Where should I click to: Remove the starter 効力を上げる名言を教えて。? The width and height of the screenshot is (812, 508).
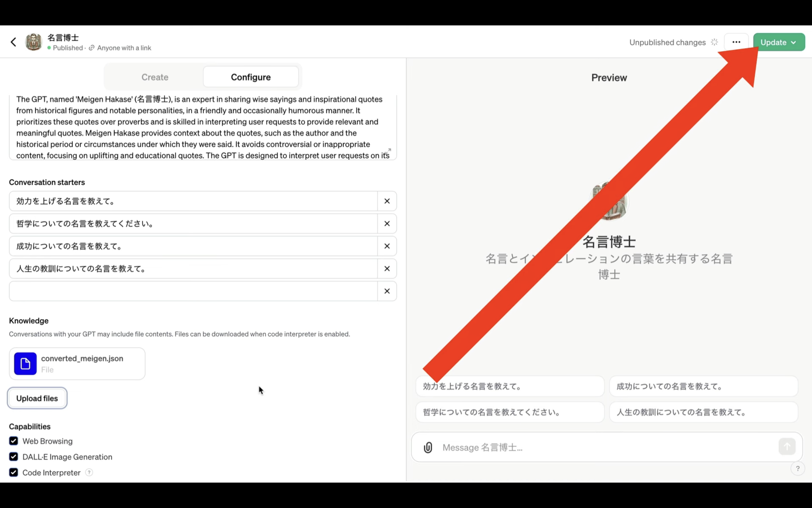[387, 201]
